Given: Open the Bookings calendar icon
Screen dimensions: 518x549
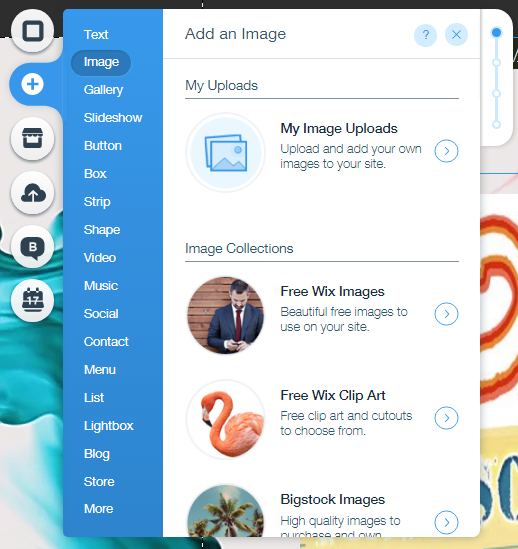Looking at the screenshot, I should point(33,300).
